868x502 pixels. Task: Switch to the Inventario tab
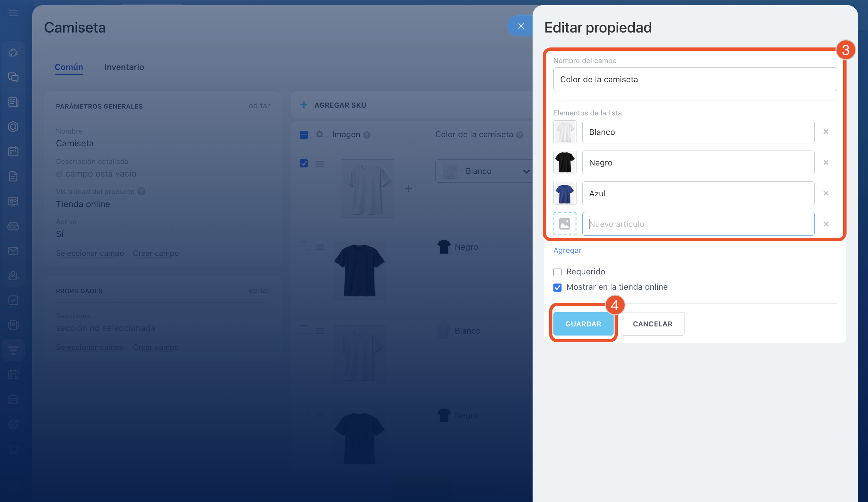[124, 67]
